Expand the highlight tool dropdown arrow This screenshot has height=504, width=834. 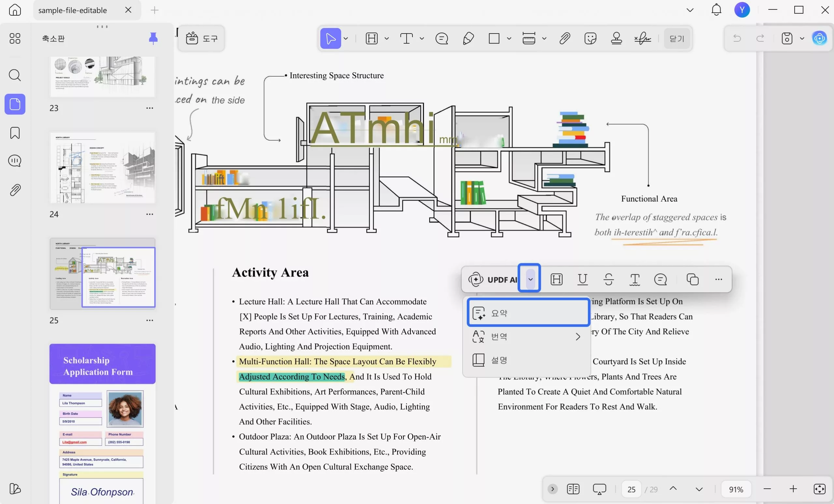point(387,38)
